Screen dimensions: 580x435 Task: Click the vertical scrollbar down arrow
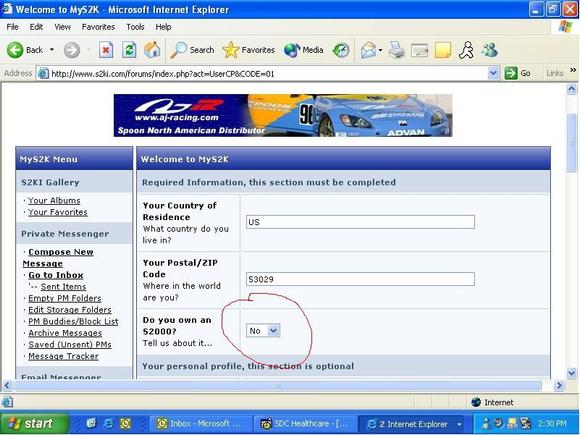571,373
